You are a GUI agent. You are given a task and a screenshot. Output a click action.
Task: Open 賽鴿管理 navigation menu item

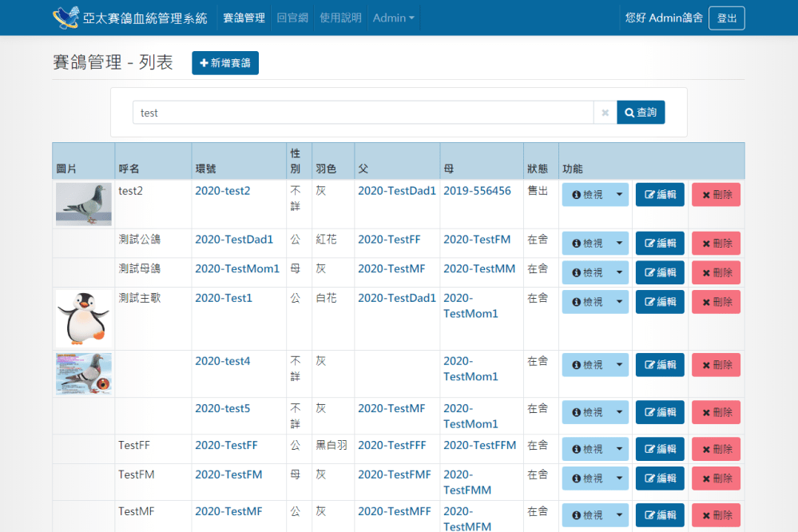[x=244, y=18]
